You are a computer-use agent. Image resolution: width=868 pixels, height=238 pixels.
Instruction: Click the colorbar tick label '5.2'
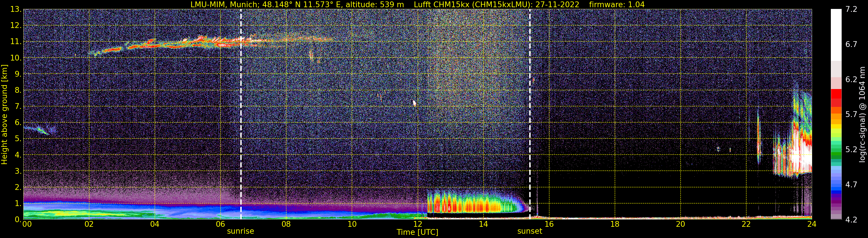851,150
